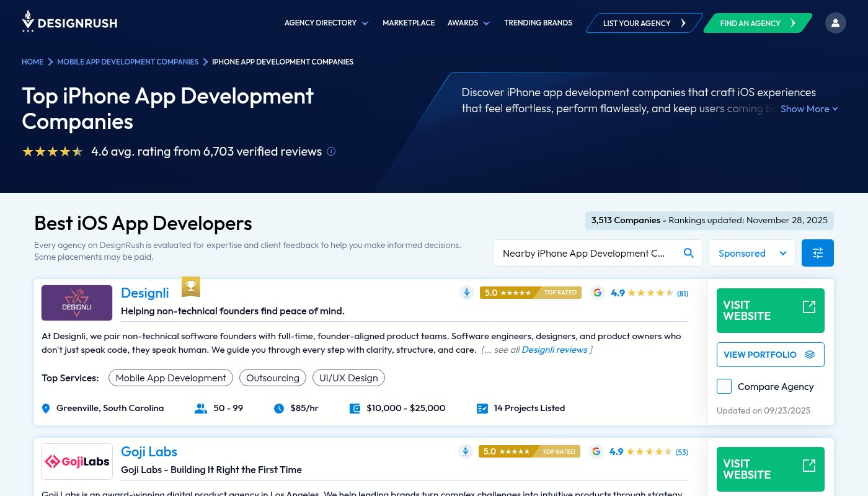This screenshot has width=868, height=496.
Task: Click the search magnifier icon
Action: pyautogui.click(x=688, y=253)
